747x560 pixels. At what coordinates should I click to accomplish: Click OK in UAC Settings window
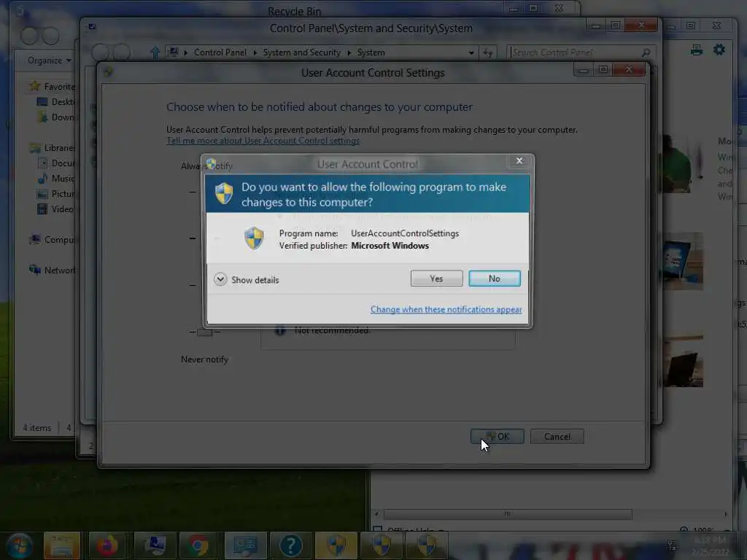pos(498,437)
